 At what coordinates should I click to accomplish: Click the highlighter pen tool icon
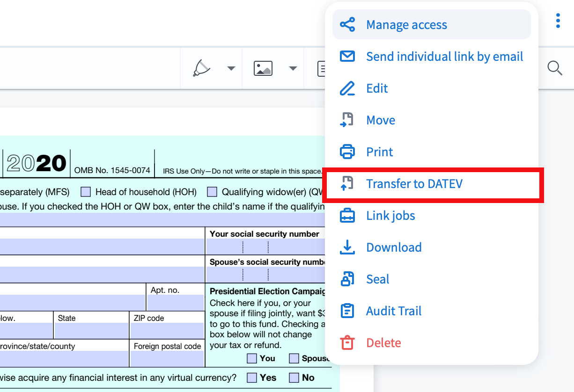click(202, 68)
